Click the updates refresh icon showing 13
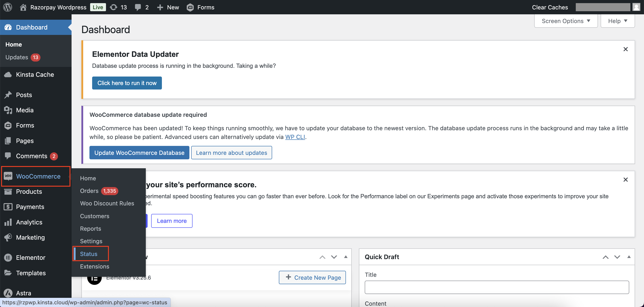Viewport: 644px width, 307px height. click(x=114, y=7)
